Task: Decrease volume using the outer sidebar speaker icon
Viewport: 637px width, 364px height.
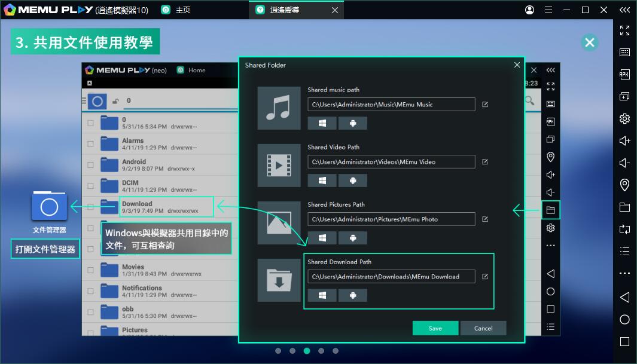Action: pos(624,163)
